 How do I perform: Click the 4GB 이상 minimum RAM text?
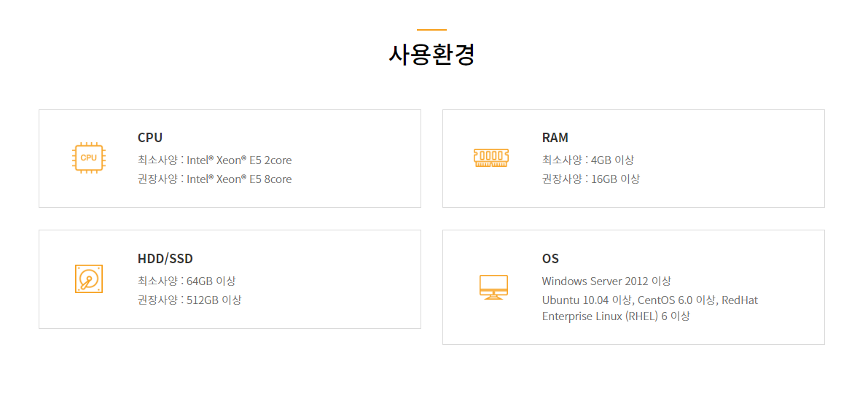click(612, 160)
